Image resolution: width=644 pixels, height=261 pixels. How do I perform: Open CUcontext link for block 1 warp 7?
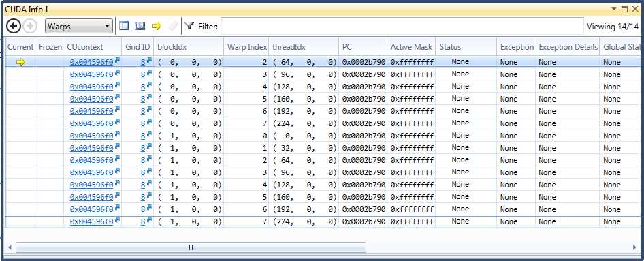click(91, 221)
